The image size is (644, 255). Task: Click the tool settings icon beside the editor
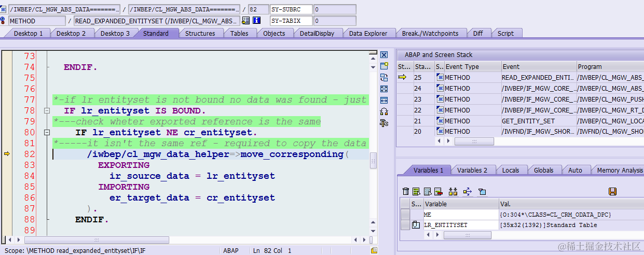pos(384,123)
